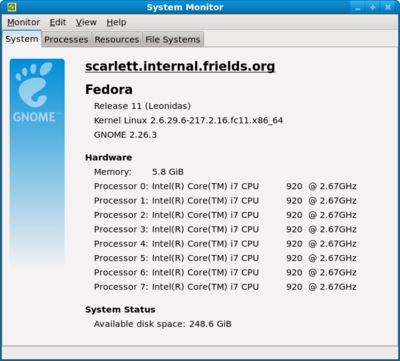The width and height of the screenshot is (400, 361).
Task: Click the Processor 6 row
Action: 225,272
